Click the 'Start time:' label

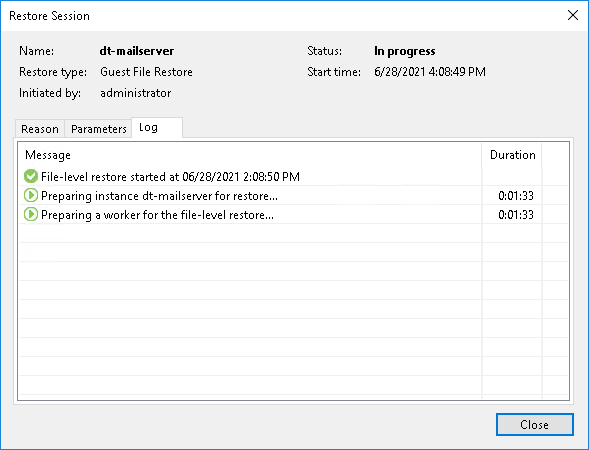334,72
